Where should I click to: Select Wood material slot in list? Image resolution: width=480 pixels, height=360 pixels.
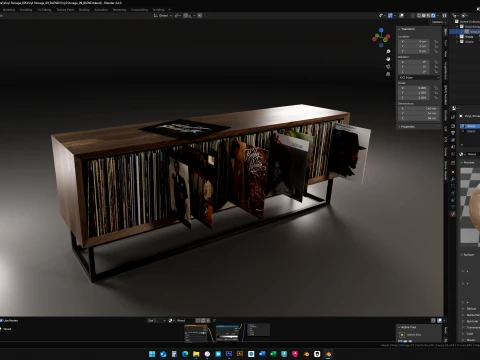(470, 126)
